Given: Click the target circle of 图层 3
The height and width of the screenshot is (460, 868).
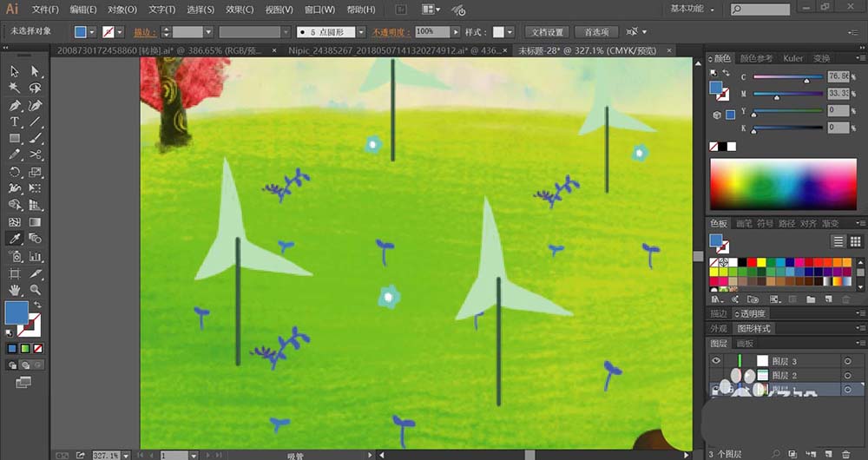Looking at the screenshot, I should 847,361.
